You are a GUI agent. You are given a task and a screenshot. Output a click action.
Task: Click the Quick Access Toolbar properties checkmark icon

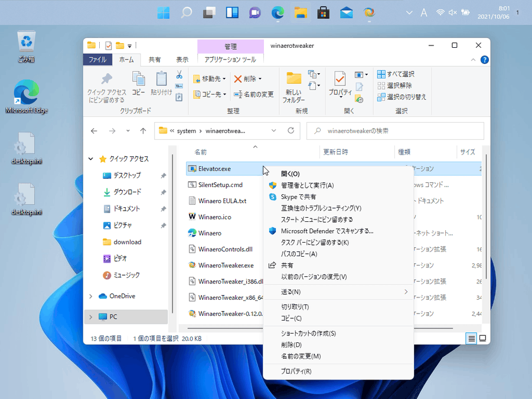(109, 45)
